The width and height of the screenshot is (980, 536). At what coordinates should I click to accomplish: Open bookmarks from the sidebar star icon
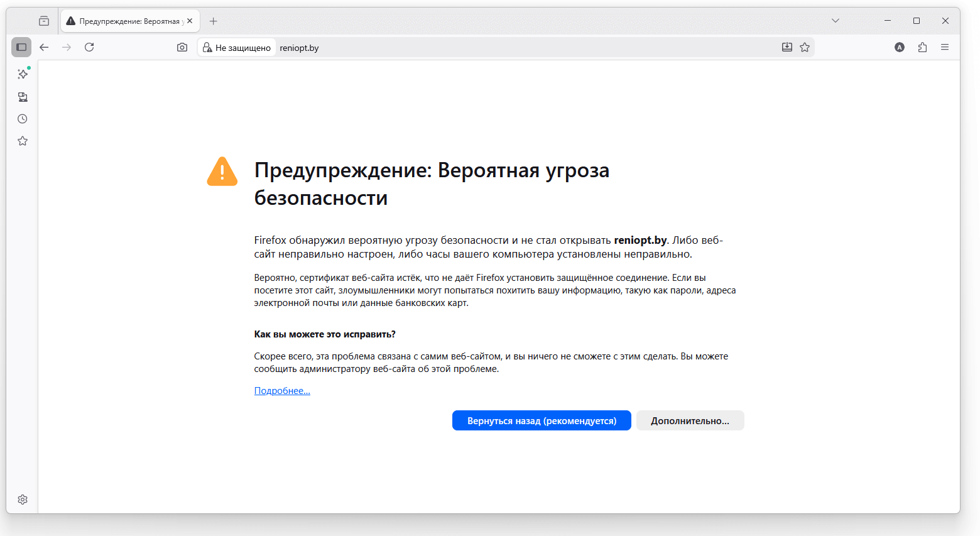click(x=23, y=141)
